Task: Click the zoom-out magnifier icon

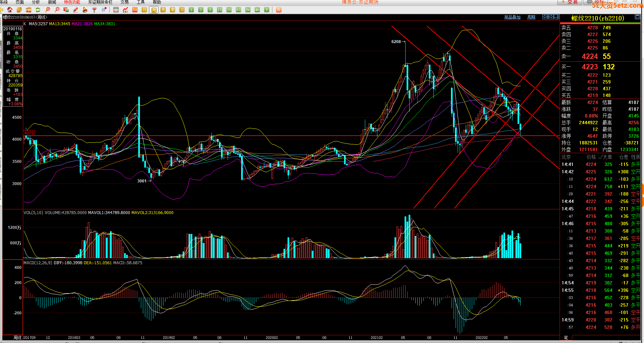Action: [x=57, y=10]
